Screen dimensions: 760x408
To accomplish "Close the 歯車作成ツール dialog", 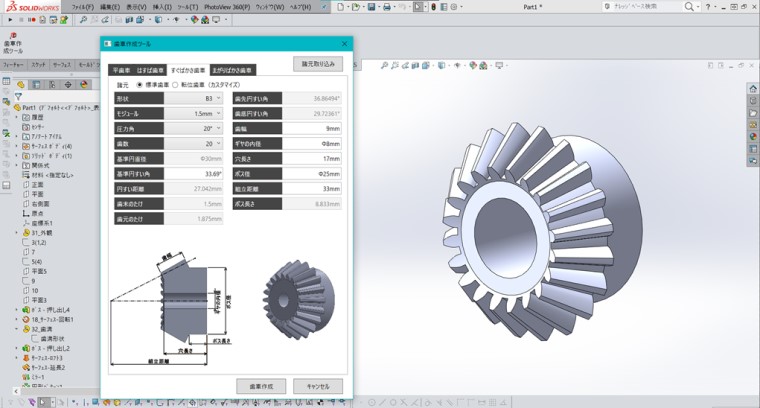I will [345, 44].
